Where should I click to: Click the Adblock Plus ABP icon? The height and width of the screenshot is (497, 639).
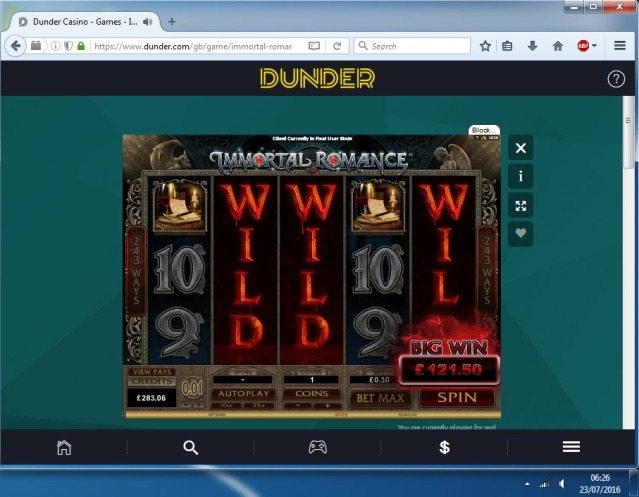click(583, 46)
